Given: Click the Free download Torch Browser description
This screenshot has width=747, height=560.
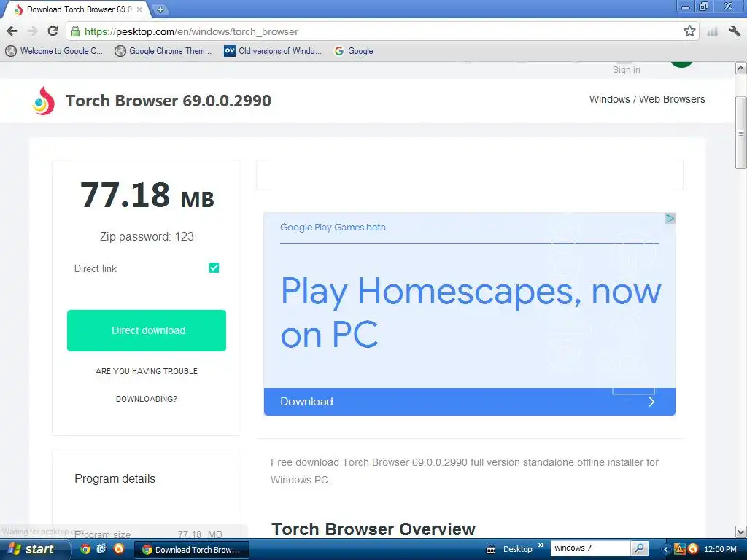Looking at the screenshot, I should [x=465, y=471].
